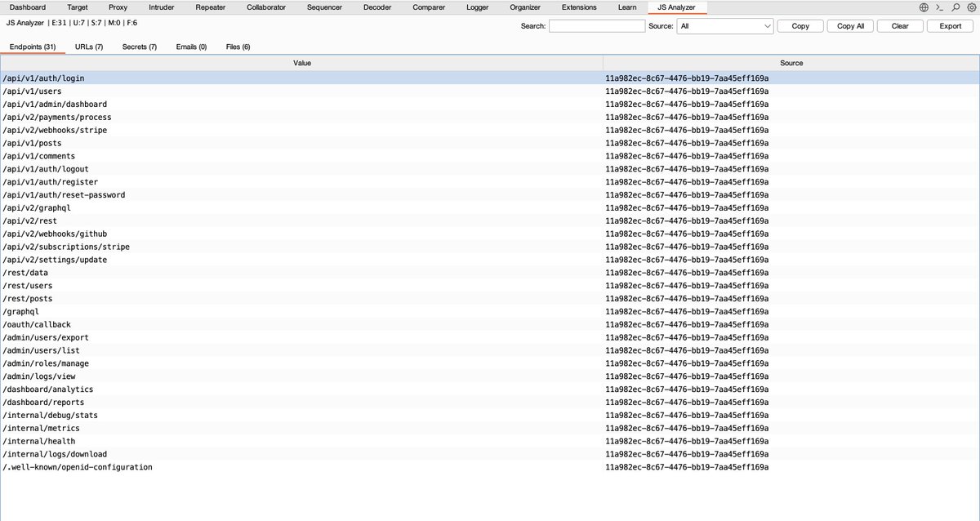
Task: Select /api/v2/webhooks/stripe endpoint
Action: pos(490,130)
